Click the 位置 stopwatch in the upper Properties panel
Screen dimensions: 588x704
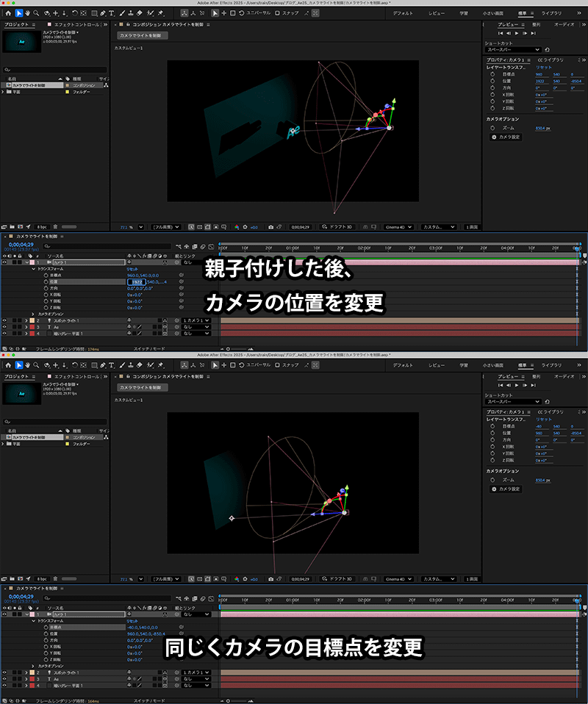(x=492, y=81)
